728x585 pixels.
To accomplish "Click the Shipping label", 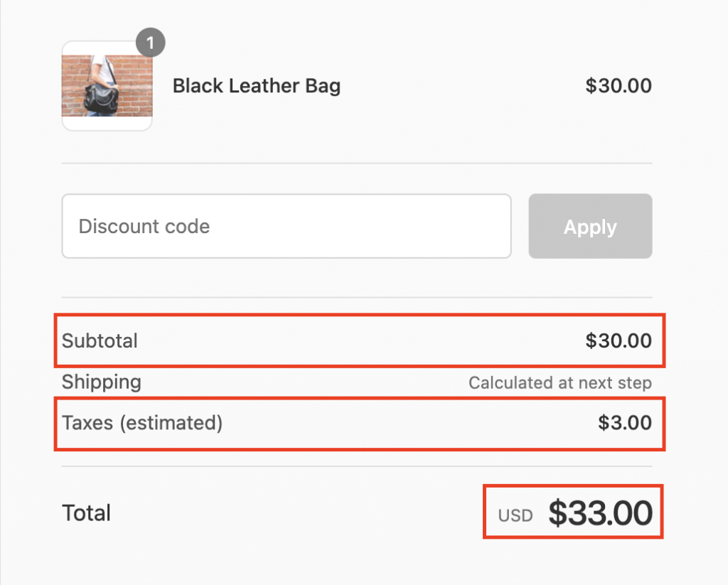I will click(x=101, y=382).
